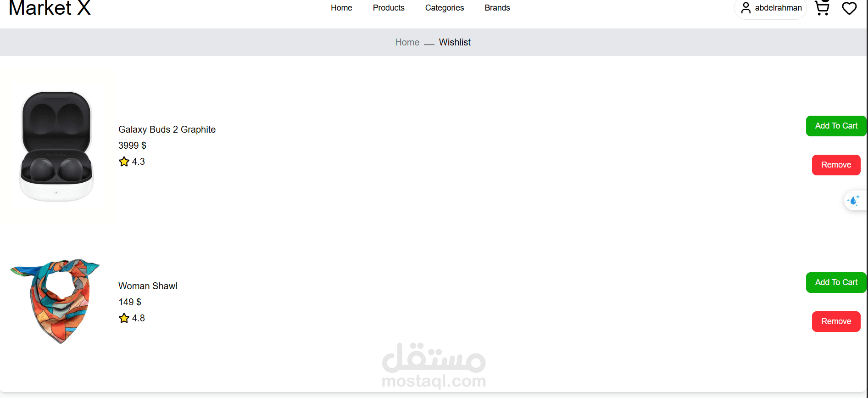This screenshot has height=398, width=868.
Task: Open the abdelrahman account button
Action: pos(770,8)
